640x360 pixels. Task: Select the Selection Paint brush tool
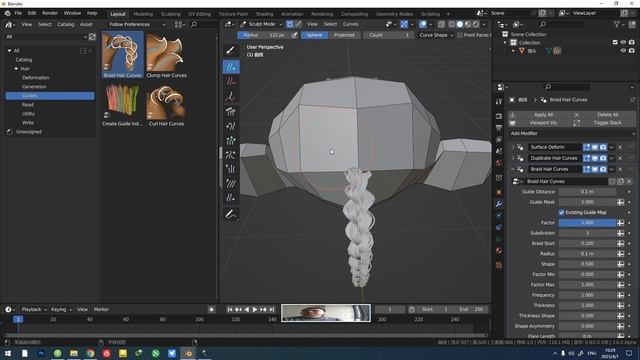pos(231,51)
